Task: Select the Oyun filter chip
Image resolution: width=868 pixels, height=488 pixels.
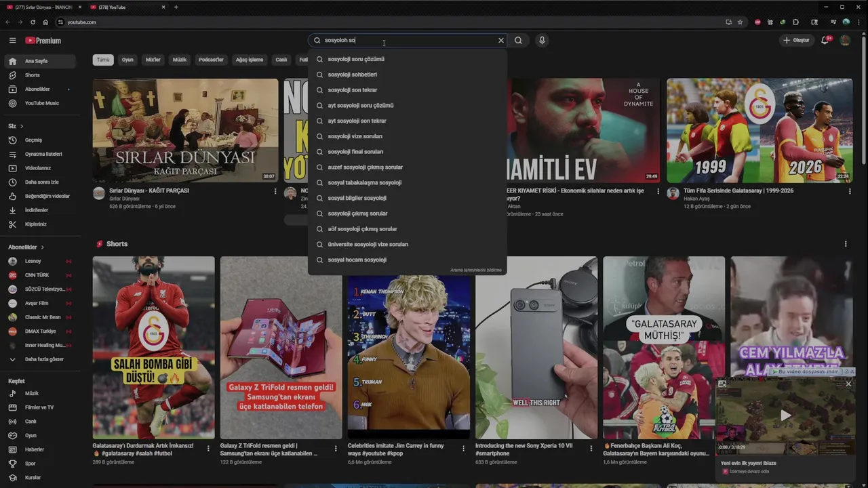Action: (x=127, y=60)
